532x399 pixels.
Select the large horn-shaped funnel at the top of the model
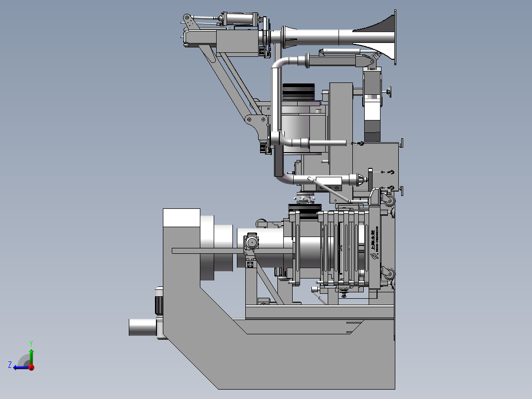375,37
